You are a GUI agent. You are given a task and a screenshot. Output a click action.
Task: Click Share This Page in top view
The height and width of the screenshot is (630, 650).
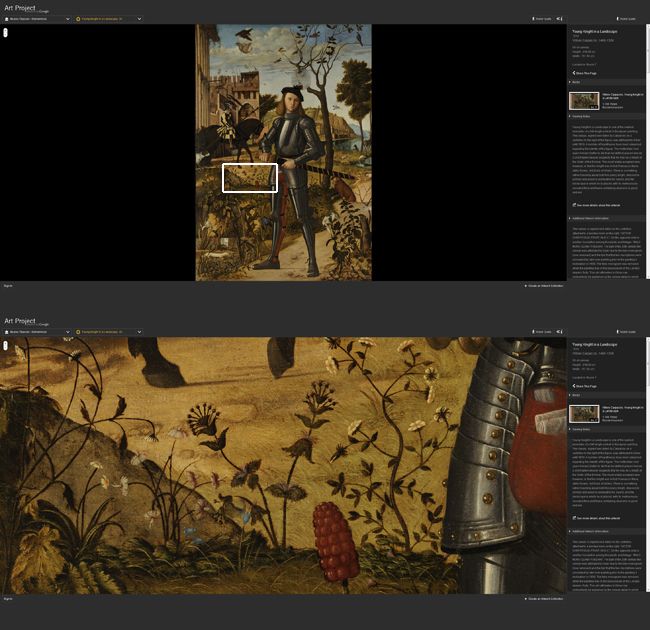point(585,73)
